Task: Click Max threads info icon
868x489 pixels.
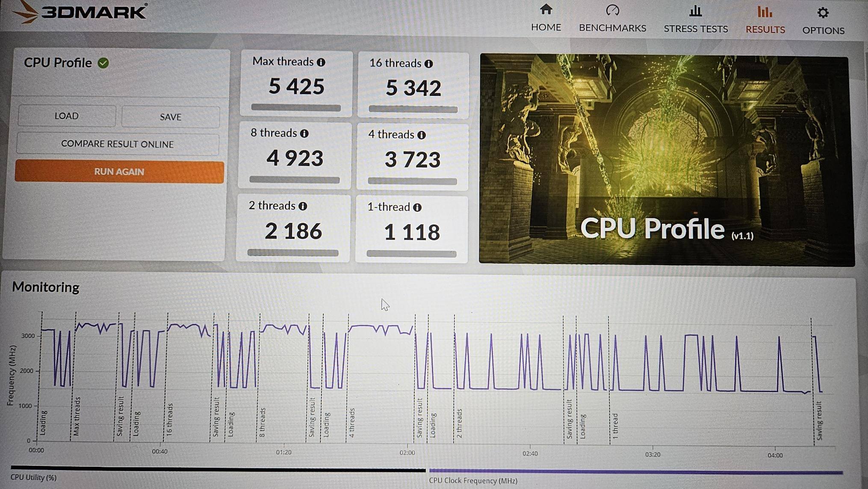Action: (321, 62)
